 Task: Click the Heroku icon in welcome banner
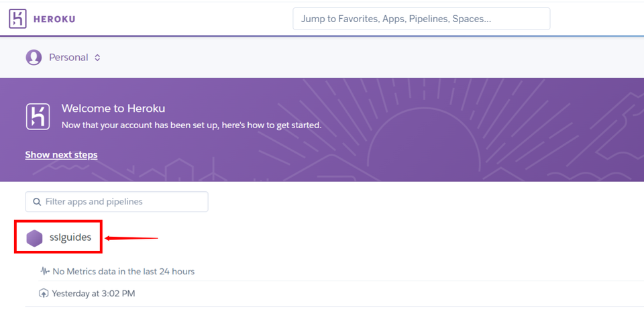[x=38, y=116]
